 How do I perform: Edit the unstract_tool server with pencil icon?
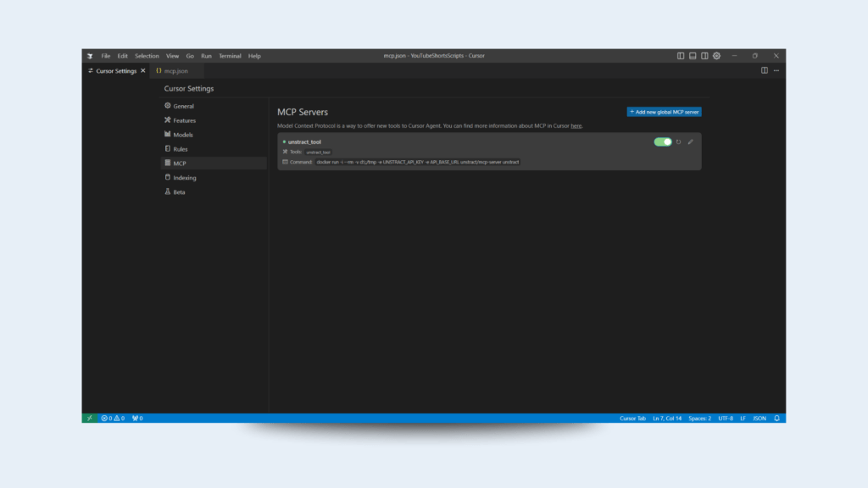(x=691, y=141)
